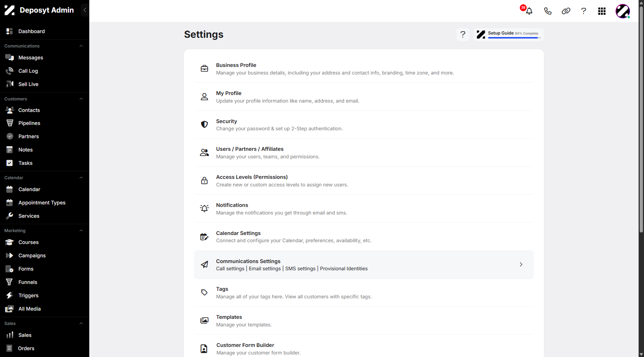Open Customer Form Builder title
The height and width of the screenshot is (357, 644).
coord(245,345)
